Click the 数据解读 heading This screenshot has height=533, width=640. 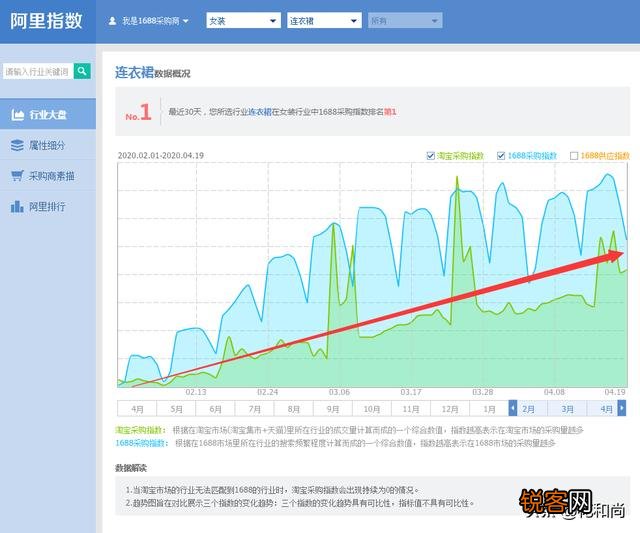pos(131,468)
